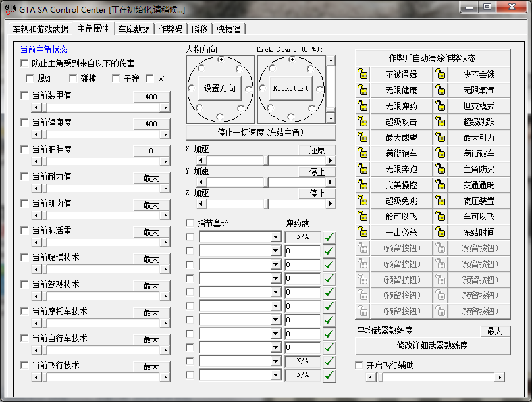Switch to the 车辆和游戏数据 tab
The image size is (532, 402).
coord(41,29)
